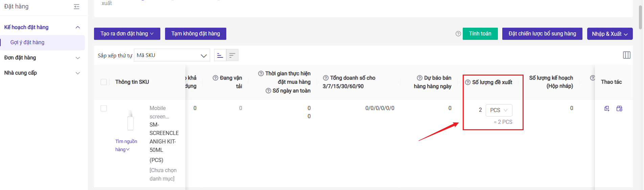Screen dimensions: 644x190
Task: Select ascending sort order icon
Action: [x=220, y=55]
